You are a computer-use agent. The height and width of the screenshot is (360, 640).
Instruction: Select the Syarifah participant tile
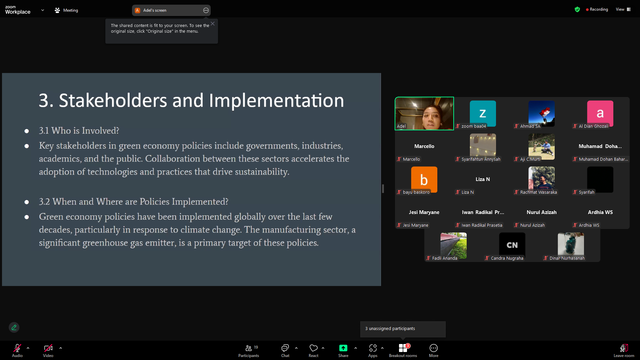600,180
